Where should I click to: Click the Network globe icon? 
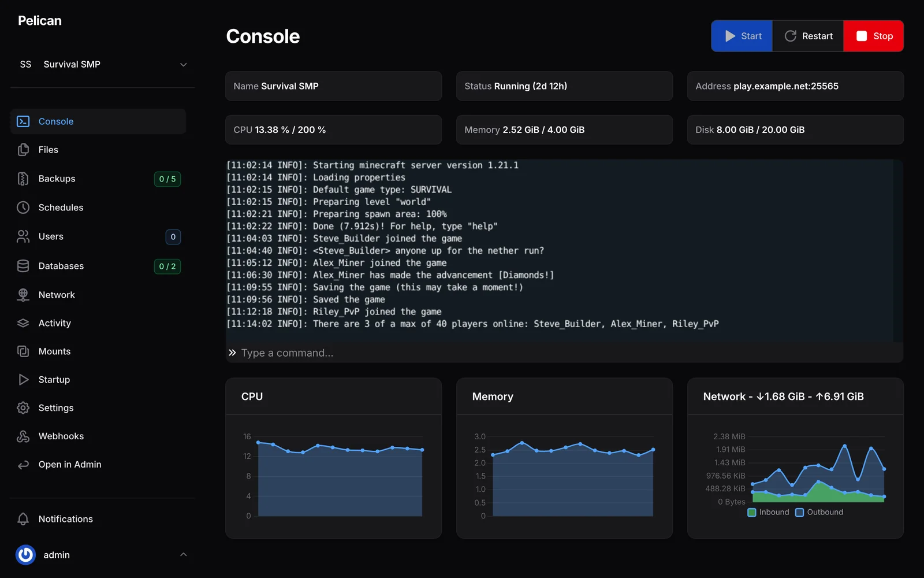(x=23, y=295)
